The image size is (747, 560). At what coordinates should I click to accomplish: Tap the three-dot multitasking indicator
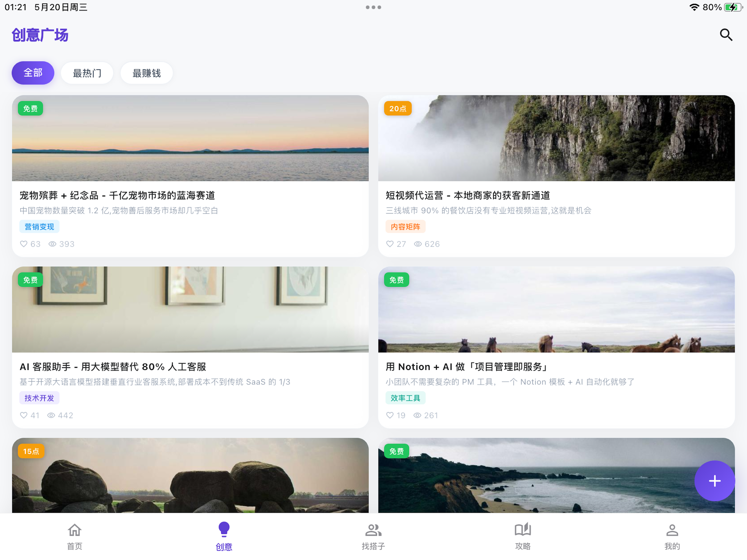point(373,7)
